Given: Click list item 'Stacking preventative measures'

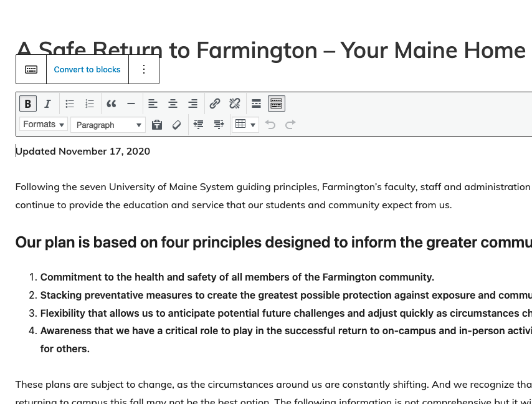Looking at the screenshot, I should point(286,296).
